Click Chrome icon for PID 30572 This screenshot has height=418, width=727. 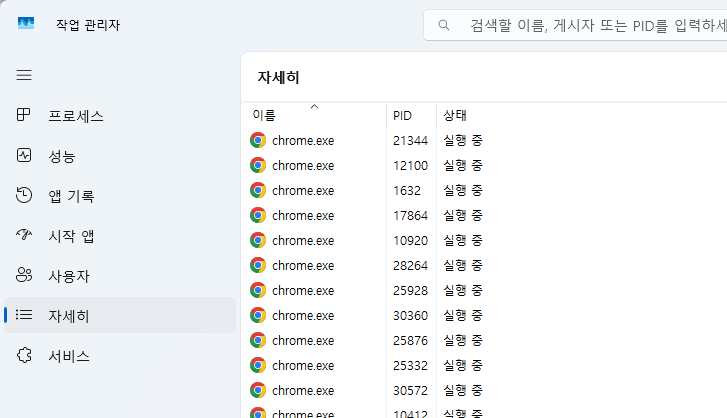(x=258, y=390)
